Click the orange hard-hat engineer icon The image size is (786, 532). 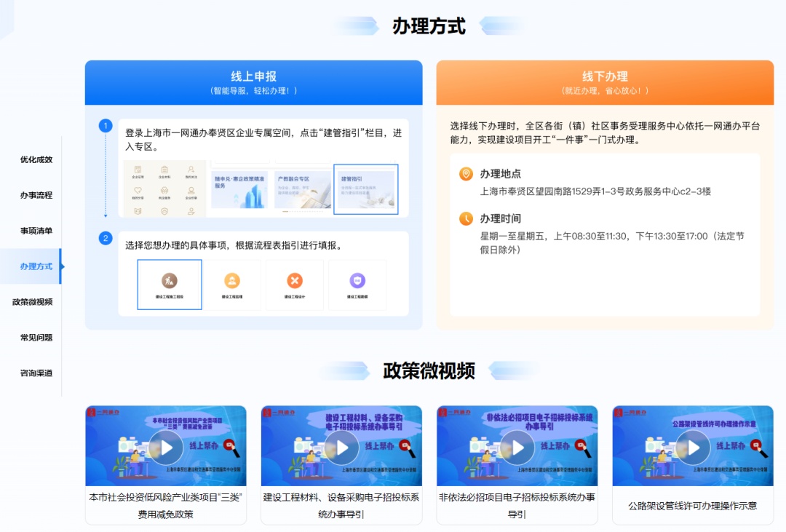[232, 281]
